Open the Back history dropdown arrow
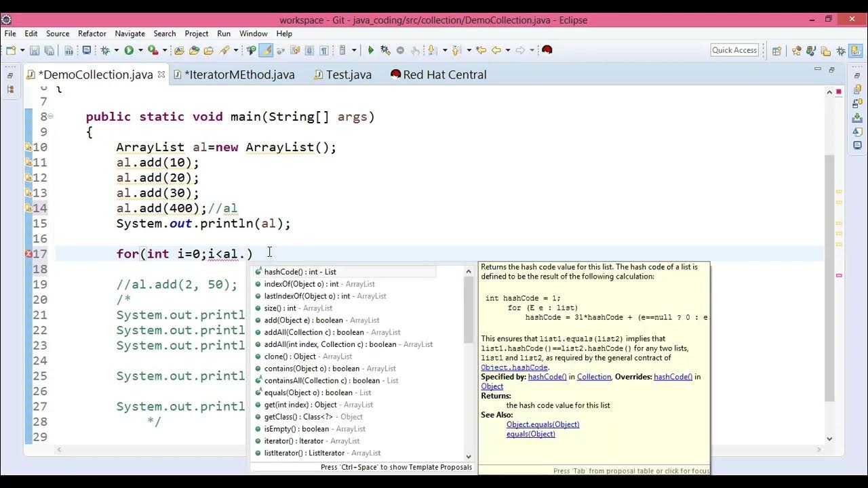 (x=508, y=50)
